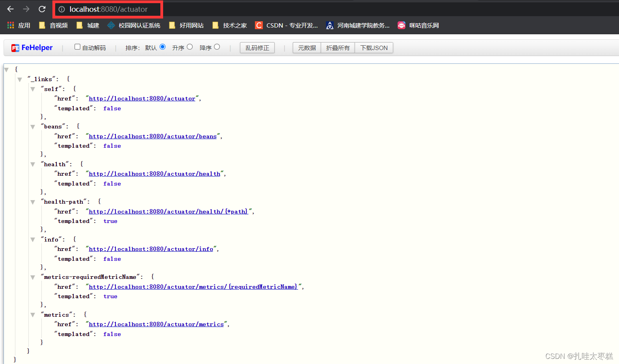
Task: Open the actuator/health link
Action: 154,174
